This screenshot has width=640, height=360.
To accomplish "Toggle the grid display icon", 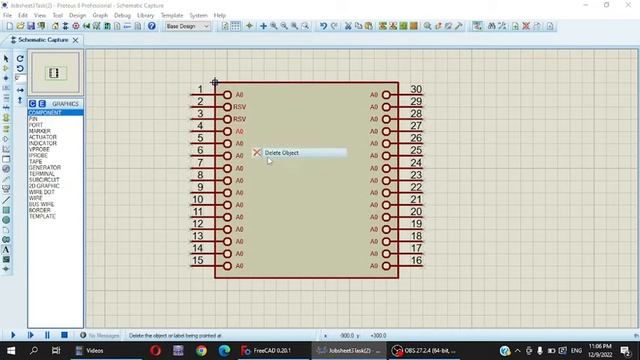I will [x=236, y=26].
